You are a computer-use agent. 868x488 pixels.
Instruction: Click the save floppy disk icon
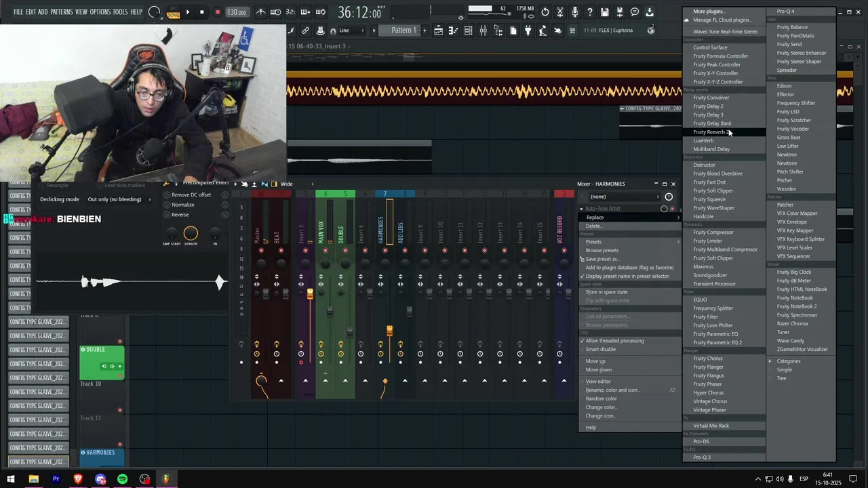pyautogui.click(x=605, y=12)
